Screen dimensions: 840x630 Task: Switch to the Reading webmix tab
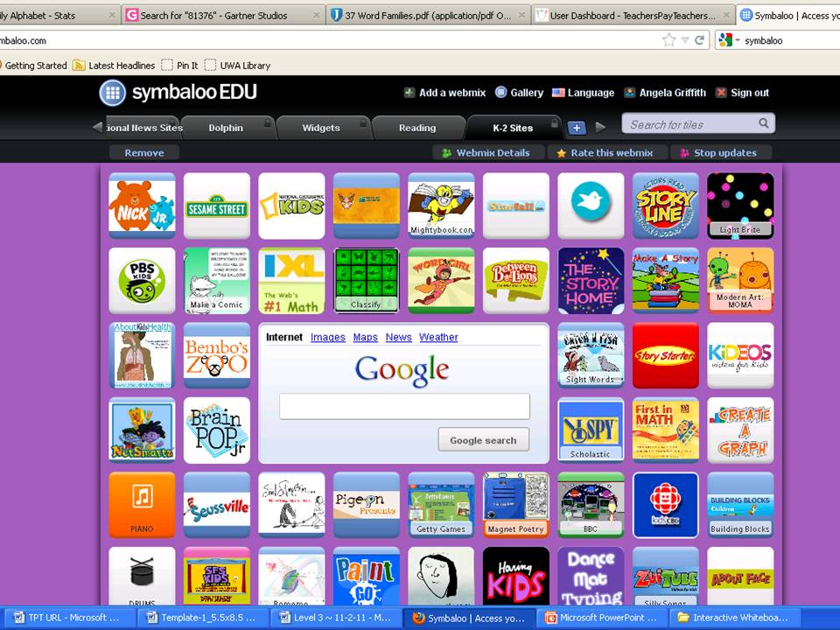pos(418,128)
